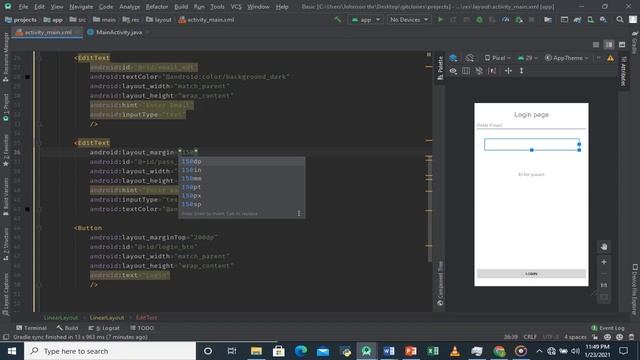Open the AVD Manager phone icon
The image size is (640, 360).
tap(590, 20)
